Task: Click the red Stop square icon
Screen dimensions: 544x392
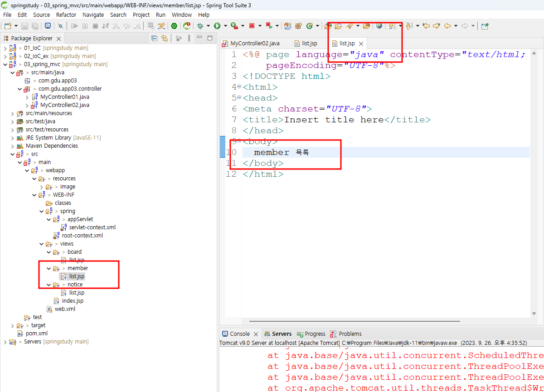Action: click(x=252, y=26)
